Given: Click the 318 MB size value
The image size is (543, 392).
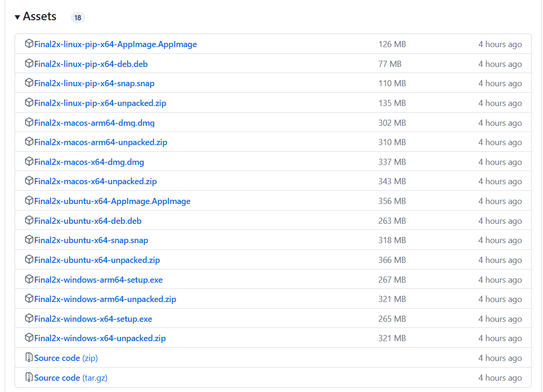Looking at the screenshot, I should pyautogui.click(x=392, y=241).
